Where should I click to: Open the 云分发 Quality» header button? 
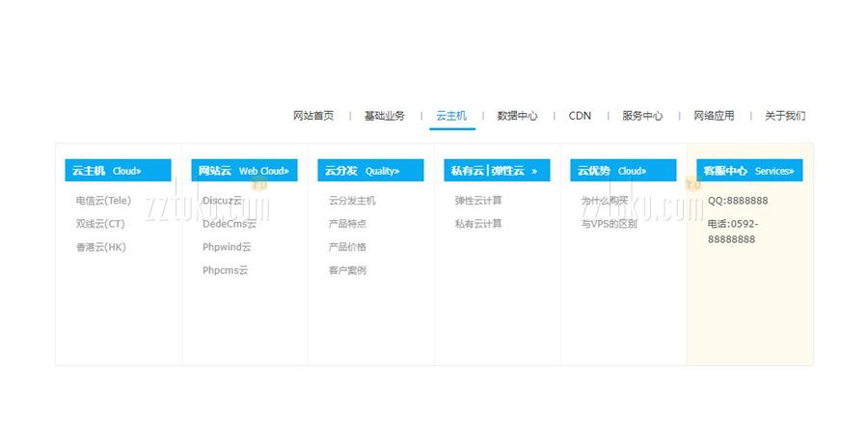pos(370,171)
